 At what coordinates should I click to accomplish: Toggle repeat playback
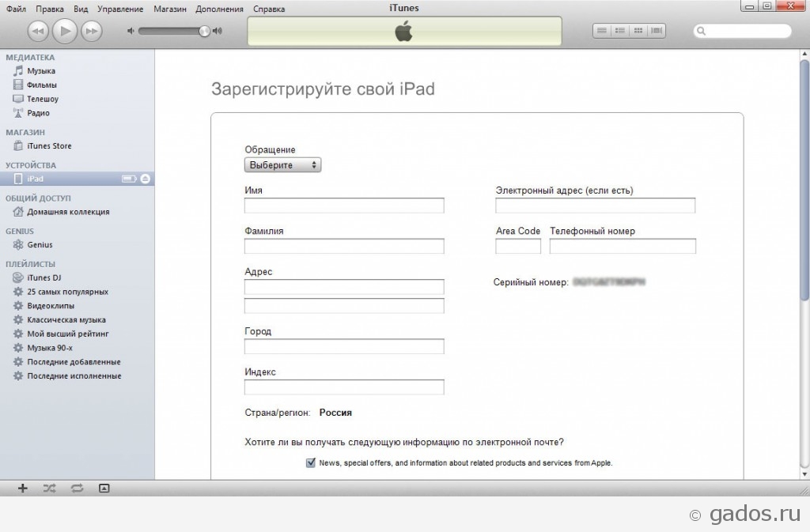point(77,489)
